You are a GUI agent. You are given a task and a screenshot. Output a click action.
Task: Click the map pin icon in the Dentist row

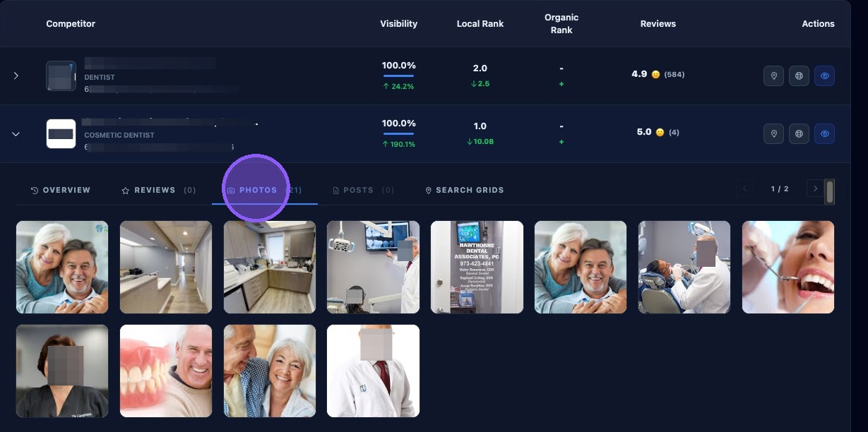[x=773, y=76]
